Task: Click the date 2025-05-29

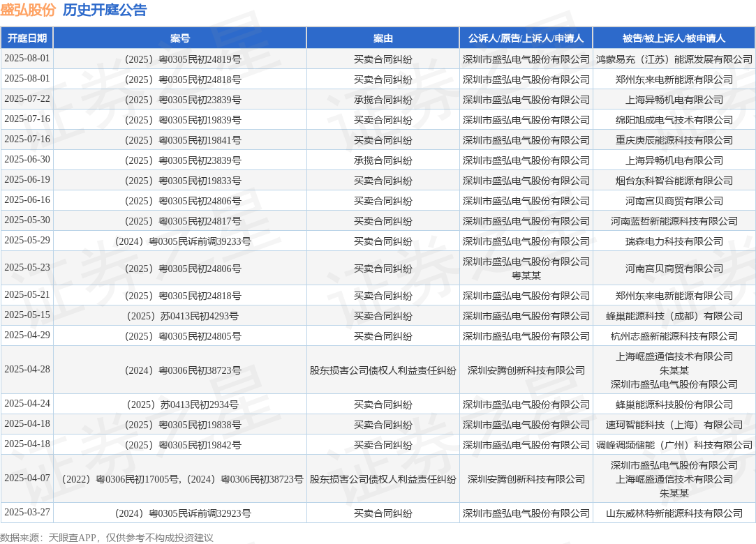Action: pyautogui.click(x=27, y=241)
